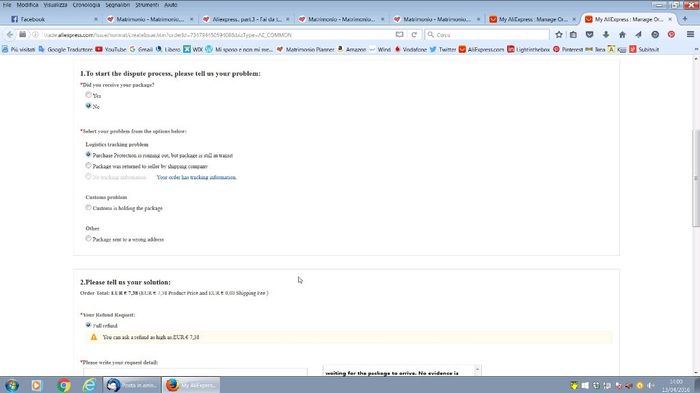Select Yes for package received
Screen dimensions: 700x393
pos(88,95)
